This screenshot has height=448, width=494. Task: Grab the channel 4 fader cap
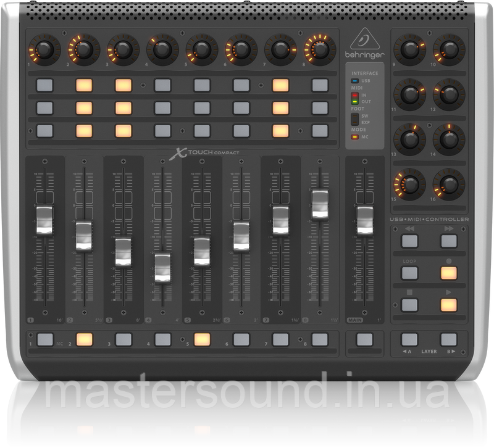pos(162,268)
